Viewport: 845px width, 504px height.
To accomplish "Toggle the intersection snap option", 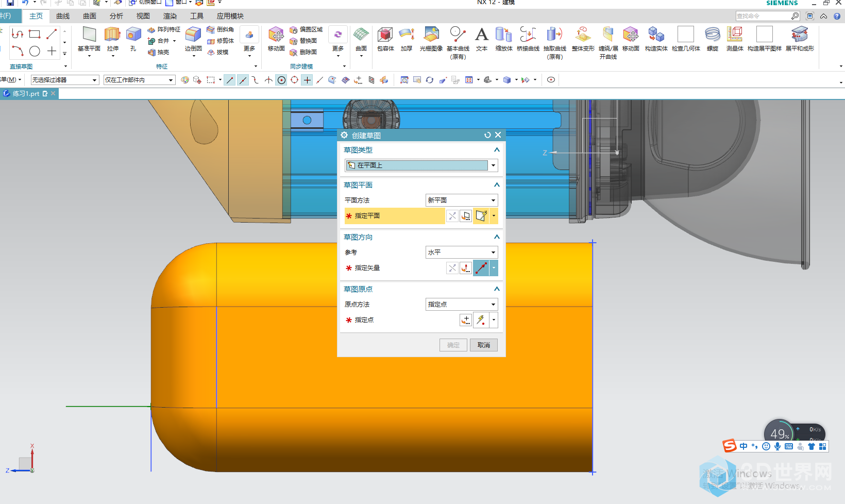I will tap(268, 80).
